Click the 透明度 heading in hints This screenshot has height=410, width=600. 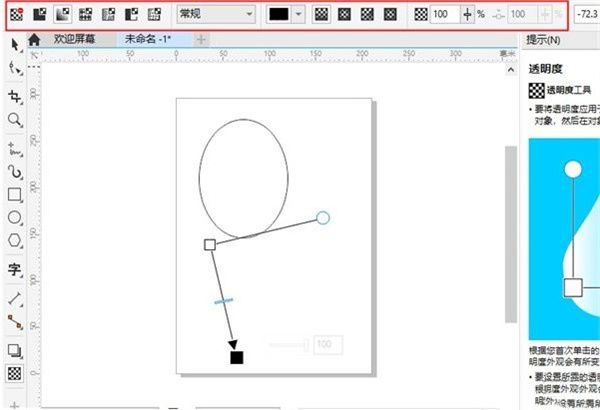[545, 69]
